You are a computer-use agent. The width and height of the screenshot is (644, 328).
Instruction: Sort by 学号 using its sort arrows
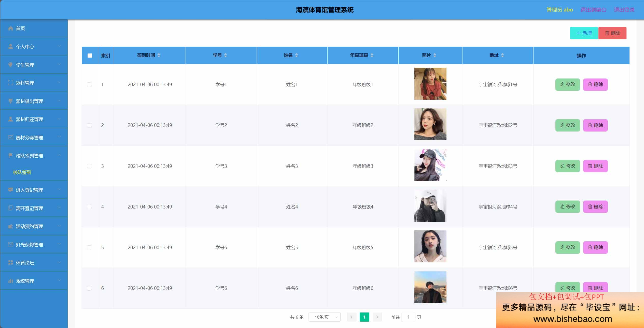point(226,55)
